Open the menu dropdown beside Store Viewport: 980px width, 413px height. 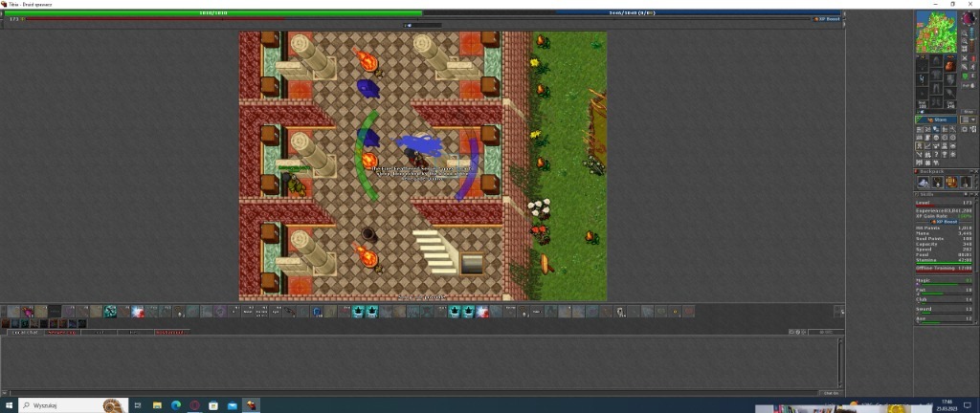(x=969, y=120)
